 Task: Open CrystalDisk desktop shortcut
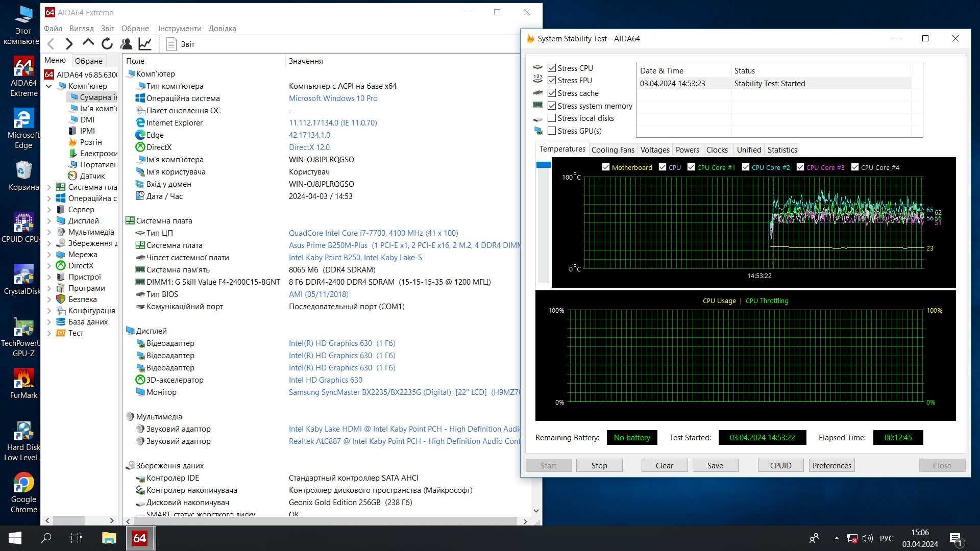(22, 279)
